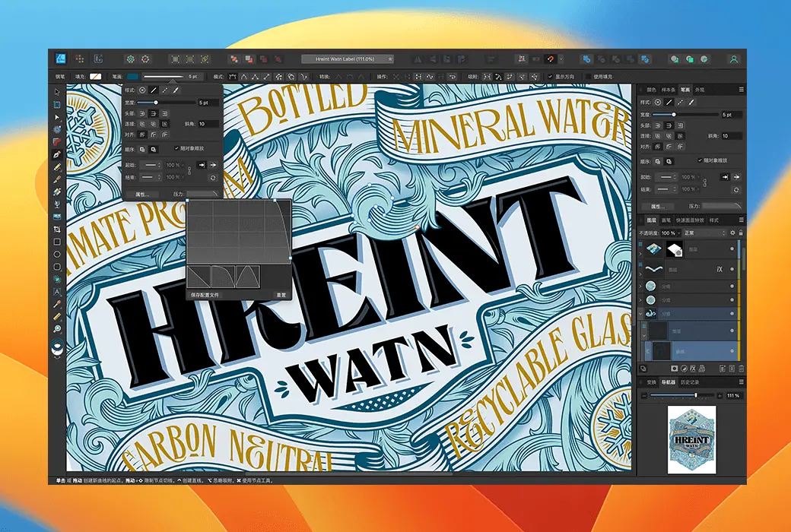Toggle visibility of second layer with fx
This screenshot has width=791, height=532.
coord(732,270)
